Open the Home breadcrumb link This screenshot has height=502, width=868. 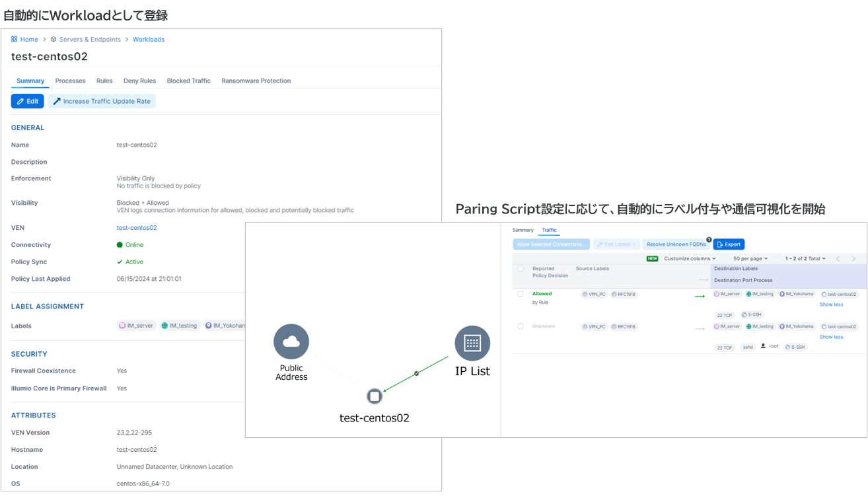click(29, 40)
